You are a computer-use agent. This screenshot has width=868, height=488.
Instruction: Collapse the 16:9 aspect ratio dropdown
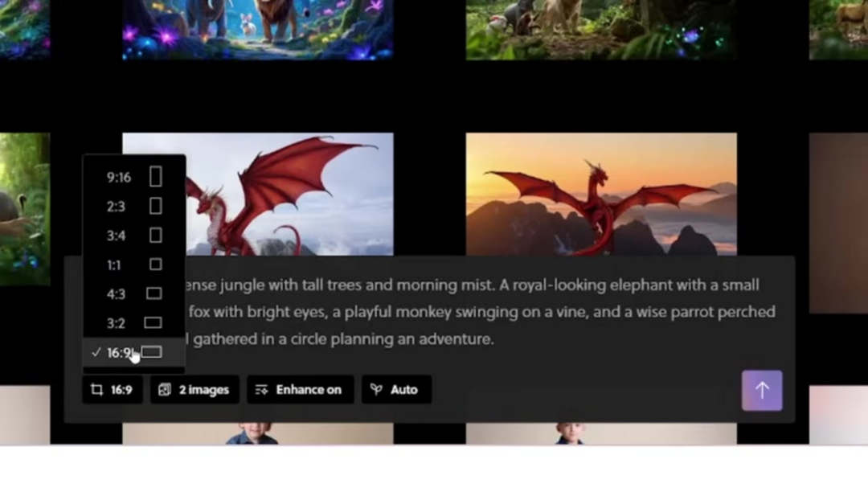pyautogui.click(x=113, y=390)
